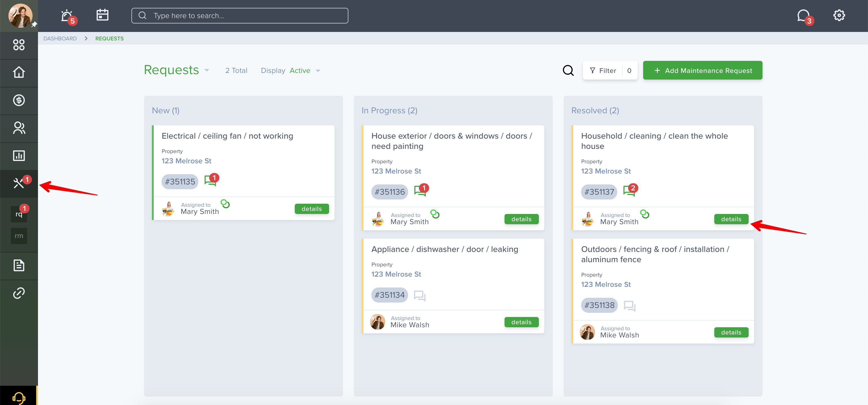Click the green link icon on card #351135
The height and width of the screenshot is (405, 868).
(x=225, y=203)
